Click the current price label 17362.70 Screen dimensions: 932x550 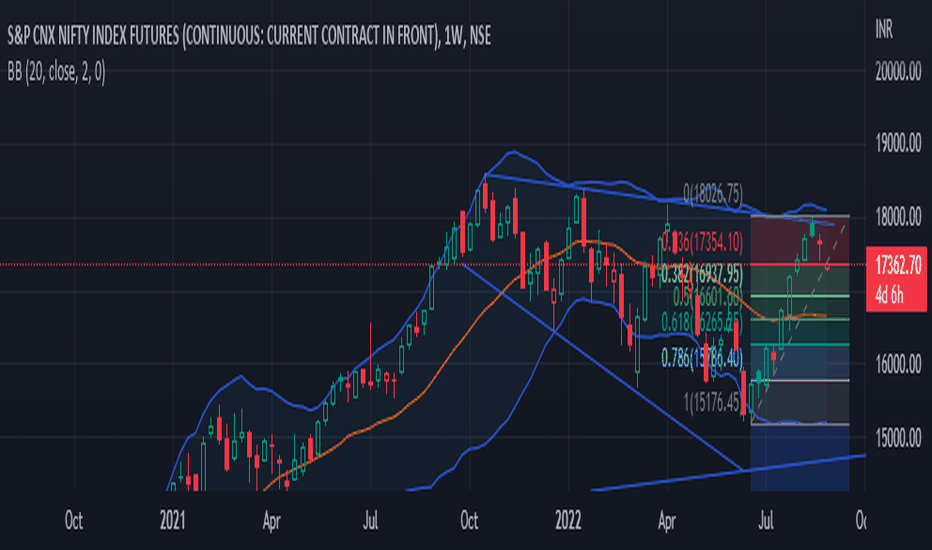(x=898, y=265)
